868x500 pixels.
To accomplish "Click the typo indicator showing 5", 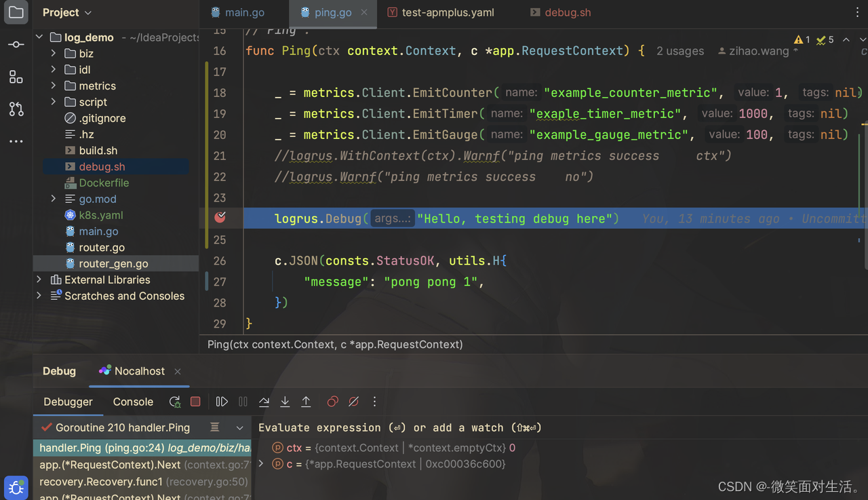I will click(x=825, y=40).
